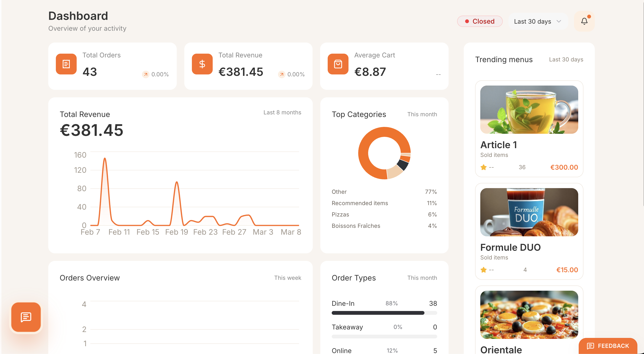Select the Other category row
The height and width of the screenshot is (354, 644).
[384, 192]
